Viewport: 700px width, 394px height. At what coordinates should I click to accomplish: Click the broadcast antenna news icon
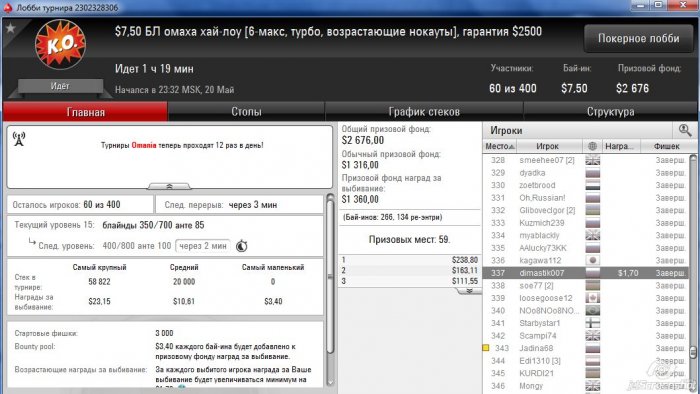click(x=19, y=139)
